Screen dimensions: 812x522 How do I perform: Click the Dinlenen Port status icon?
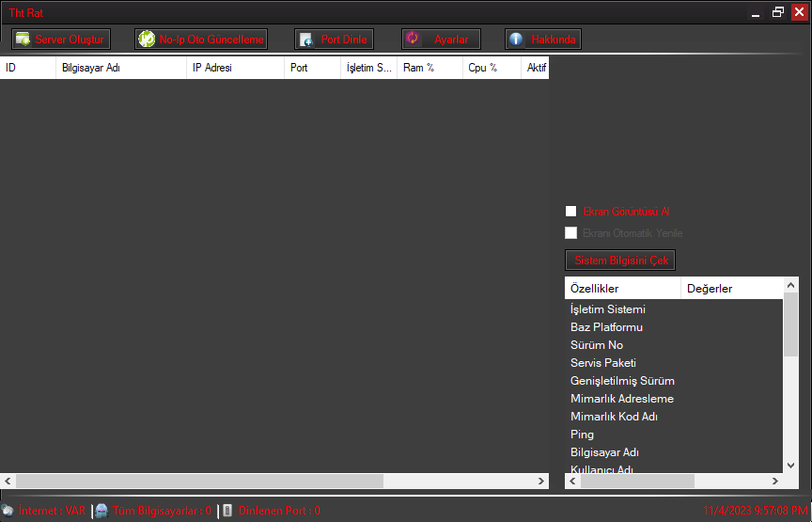(227, 511)
